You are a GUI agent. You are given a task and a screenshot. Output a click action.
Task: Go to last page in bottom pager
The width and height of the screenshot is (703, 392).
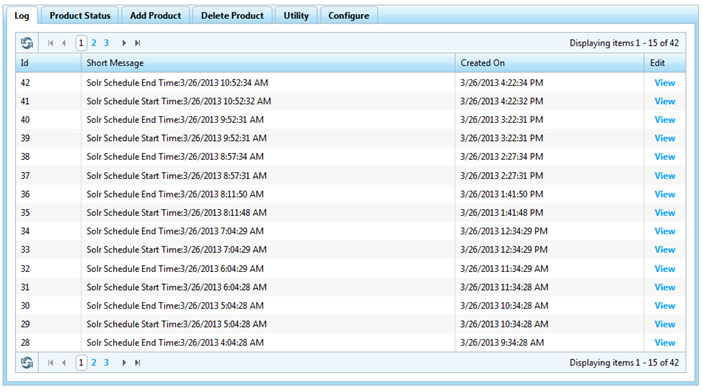138,362
